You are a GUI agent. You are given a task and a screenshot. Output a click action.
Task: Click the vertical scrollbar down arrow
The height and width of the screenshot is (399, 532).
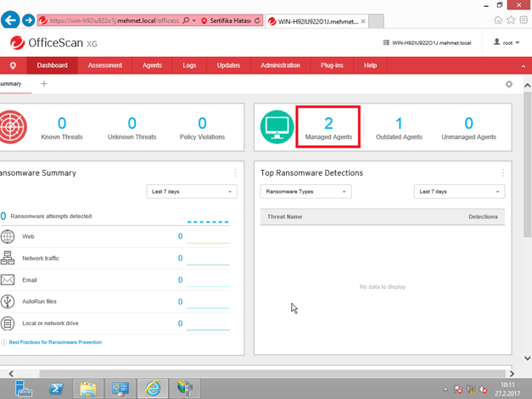point(527,358)
